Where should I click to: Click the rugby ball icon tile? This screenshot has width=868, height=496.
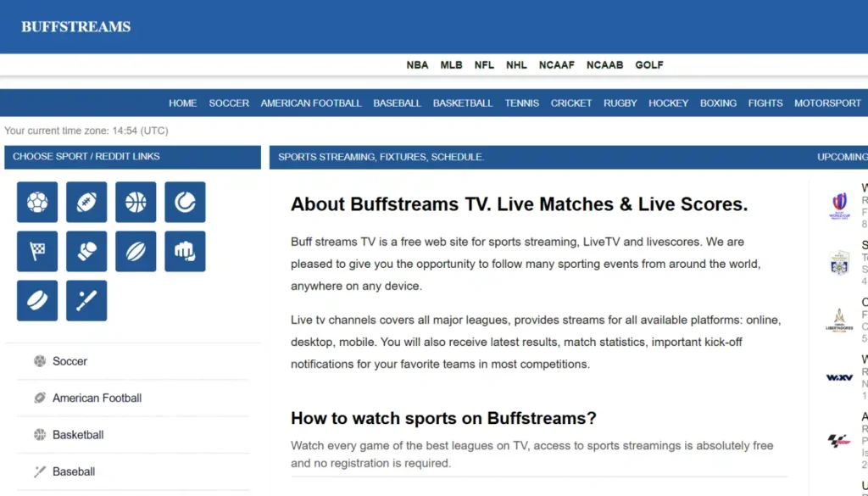(x=136, y=251)
